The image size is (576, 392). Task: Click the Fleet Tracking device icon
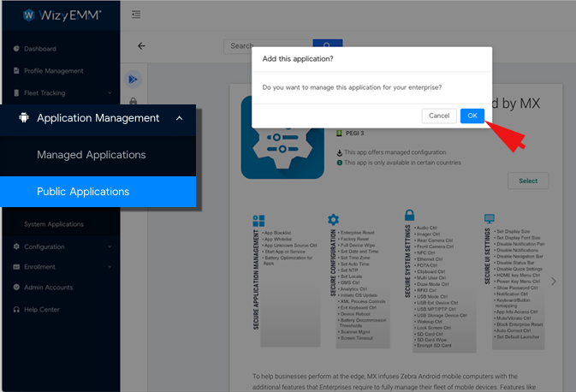16,92
